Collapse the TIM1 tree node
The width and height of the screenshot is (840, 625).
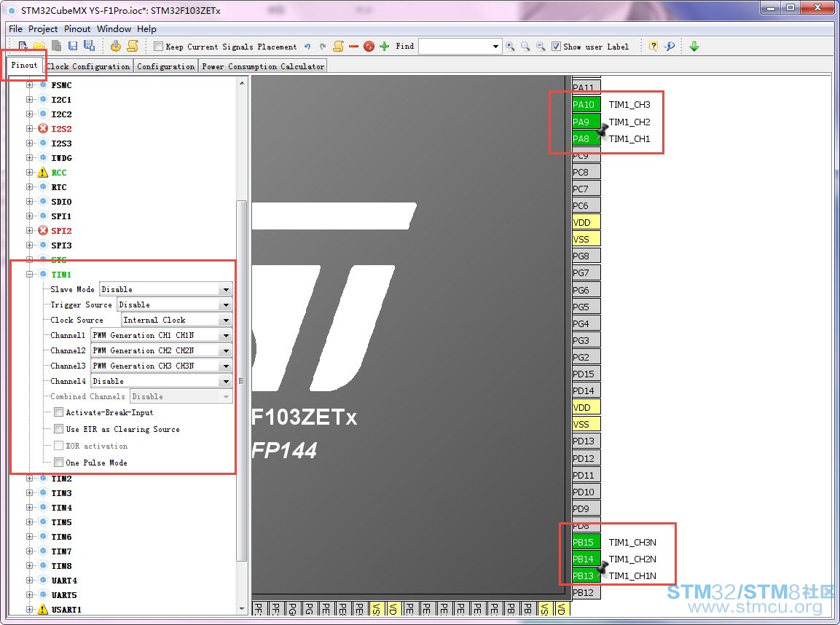[30, 274]
